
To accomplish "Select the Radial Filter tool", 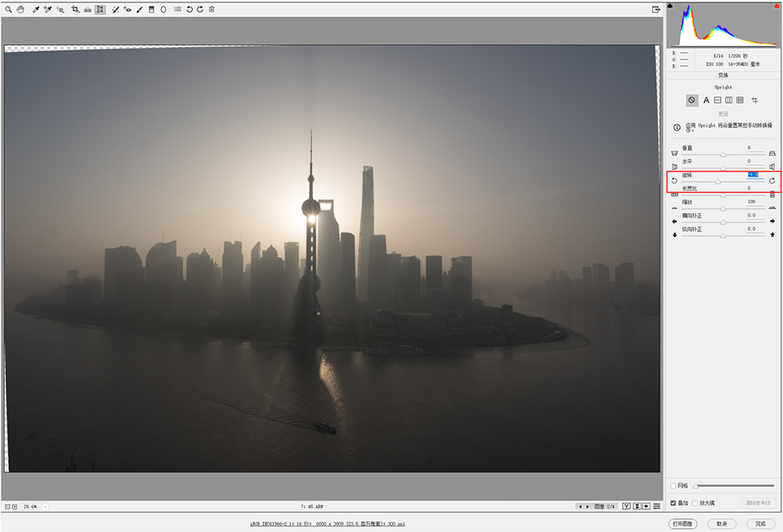I will click(x=163, y=10).
